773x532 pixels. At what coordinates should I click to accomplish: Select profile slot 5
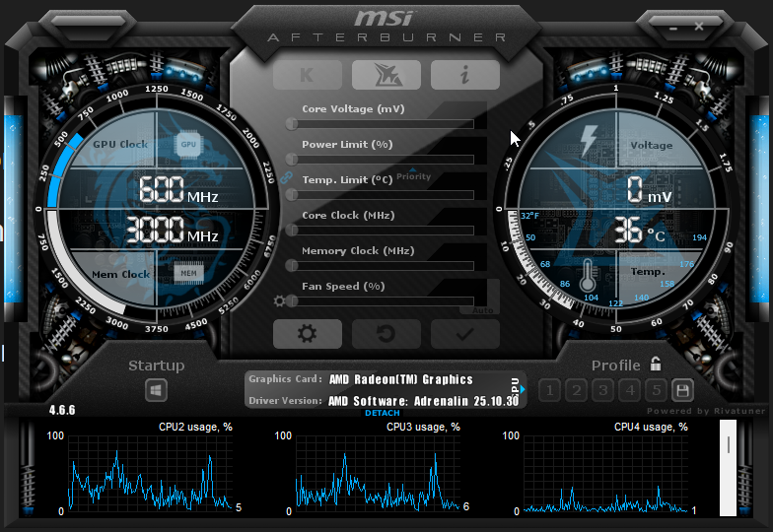[657, 390]
